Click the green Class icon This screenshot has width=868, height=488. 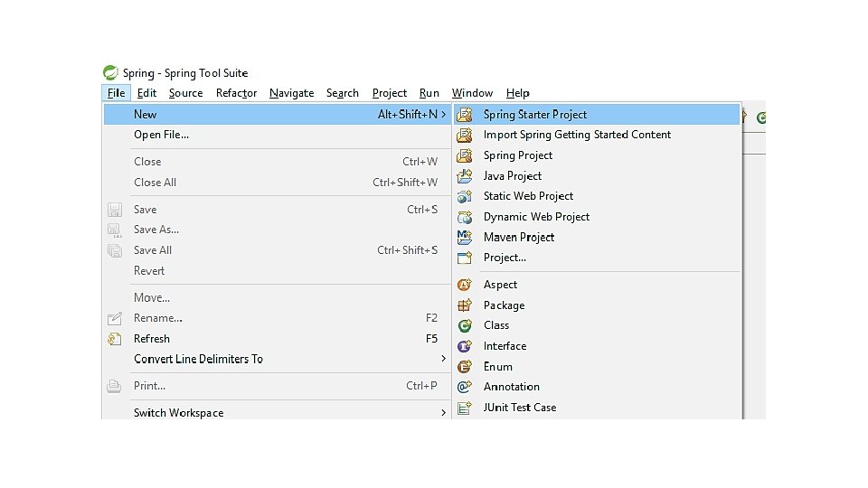point(465,326)
